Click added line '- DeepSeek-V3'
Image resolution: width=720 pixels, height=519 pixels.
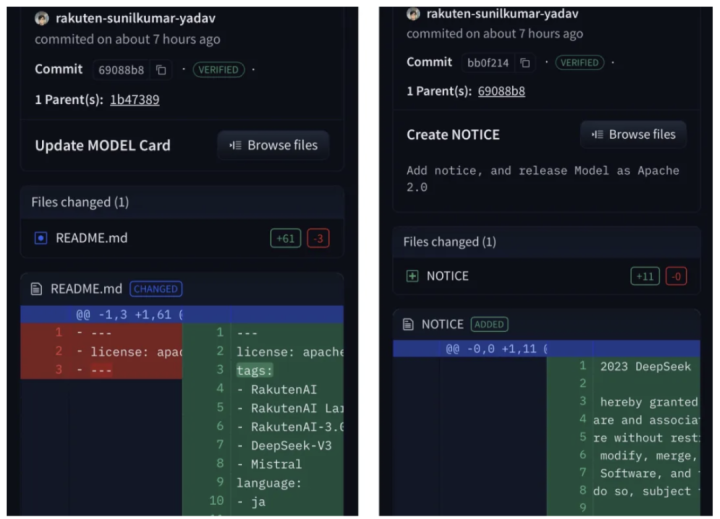284,446
